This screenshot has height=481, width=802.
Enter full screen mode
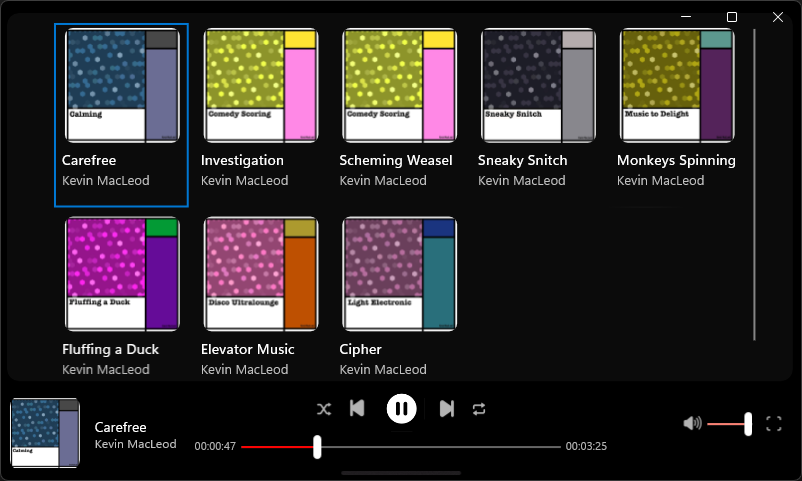[x=773, y=423]
